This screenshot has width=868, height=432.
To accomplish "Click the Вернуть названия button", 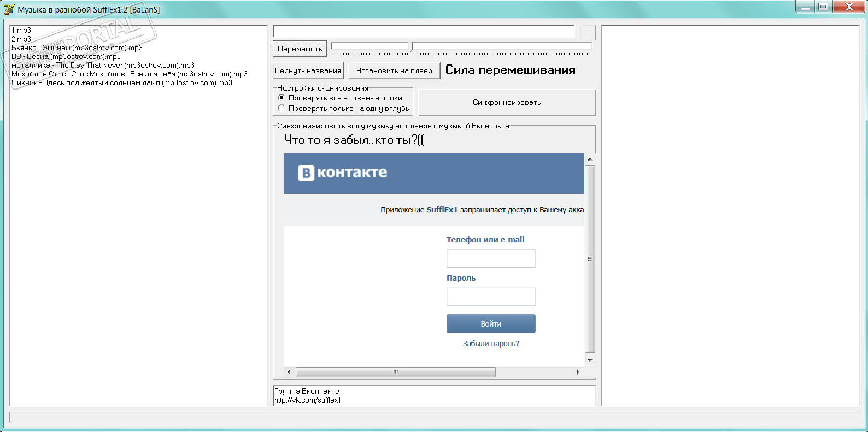I will [x=308, y=70].
